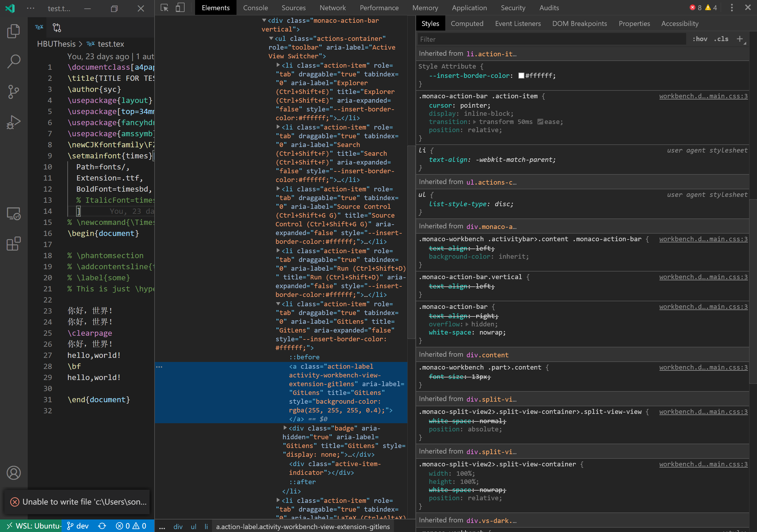Switch to the Console tab in DevTools

click(255, 8)
